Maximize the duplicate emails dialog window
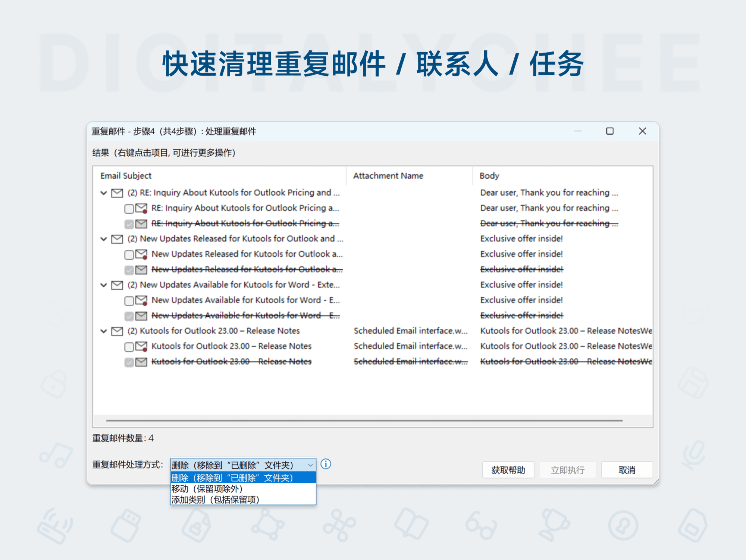This screenshot has width=746, height=560. [610, 131]
